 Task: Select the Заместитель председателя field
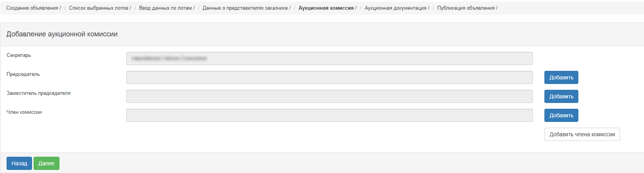[x=329, y=96]
